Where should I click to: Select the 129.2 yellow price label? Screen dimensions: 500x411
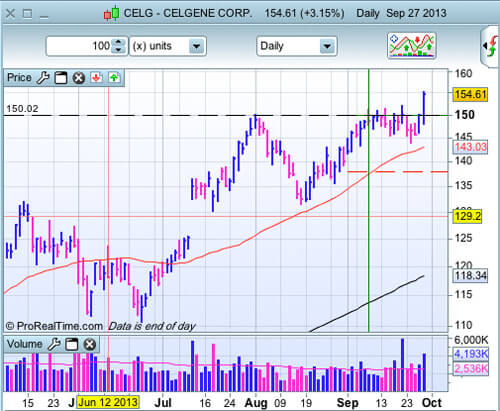click(x=468, y=216)
